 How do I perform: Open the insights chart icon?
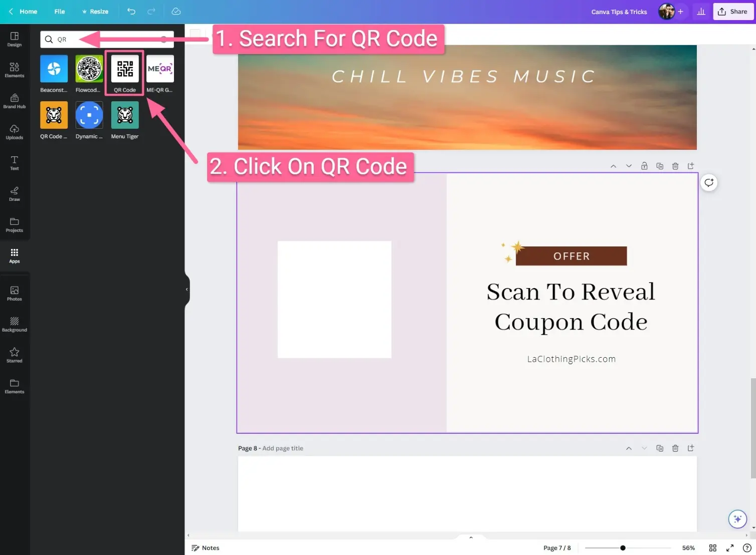pos(701,12)
